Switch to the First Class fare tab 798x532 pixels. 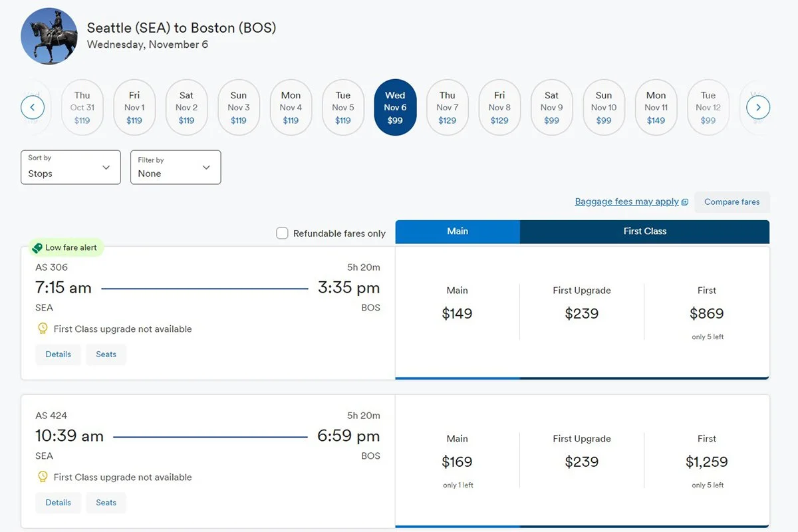click(644, 231)
